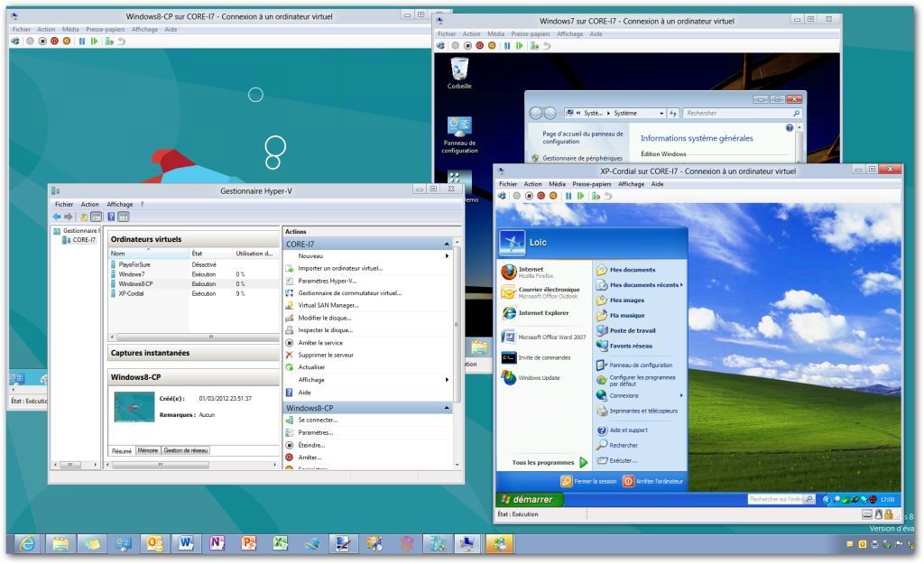Open address dropdown in Windows7 Système window

tap(661, 113)
